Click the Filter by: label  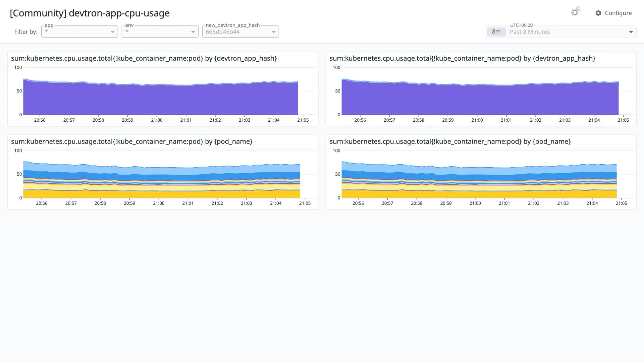tap(26, 32)
